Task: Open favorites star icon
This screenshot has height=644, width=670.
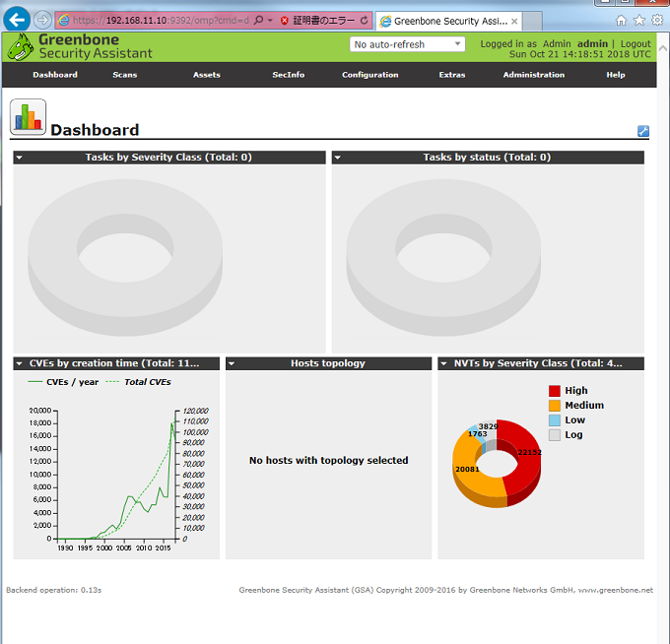Action: point(639,20)
